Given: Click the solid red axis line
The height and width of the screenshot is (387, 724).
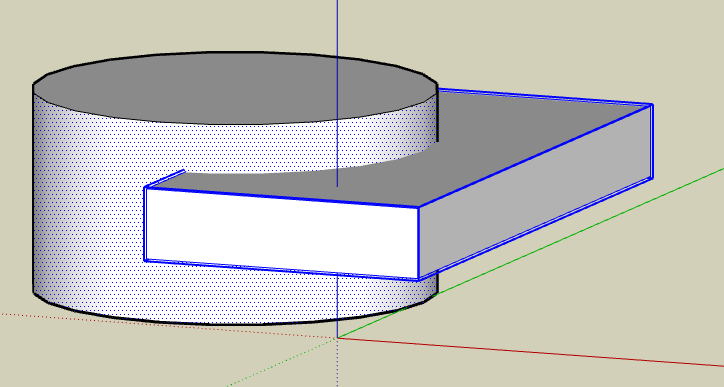Looking at the screenshot, I should (531, 352).
